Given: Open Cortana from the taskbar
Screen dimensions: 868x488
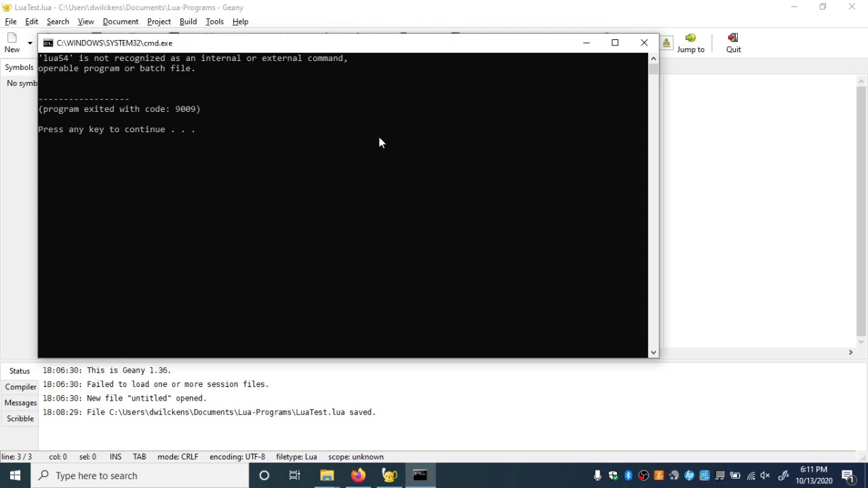Looking at the screenshot, I should pos(264,476).
